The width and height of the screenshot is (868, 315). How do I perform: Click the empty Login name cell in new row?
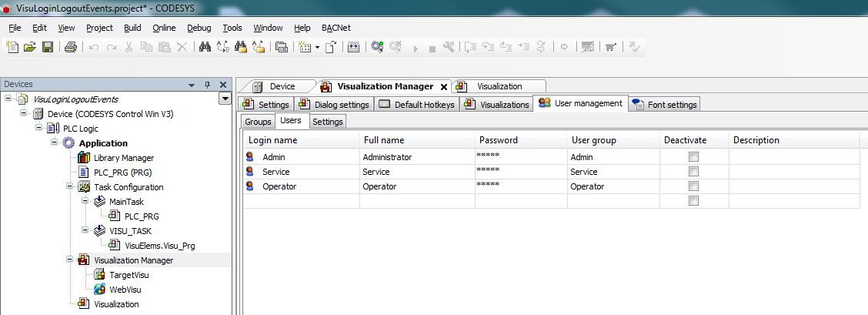coord(302,201)
